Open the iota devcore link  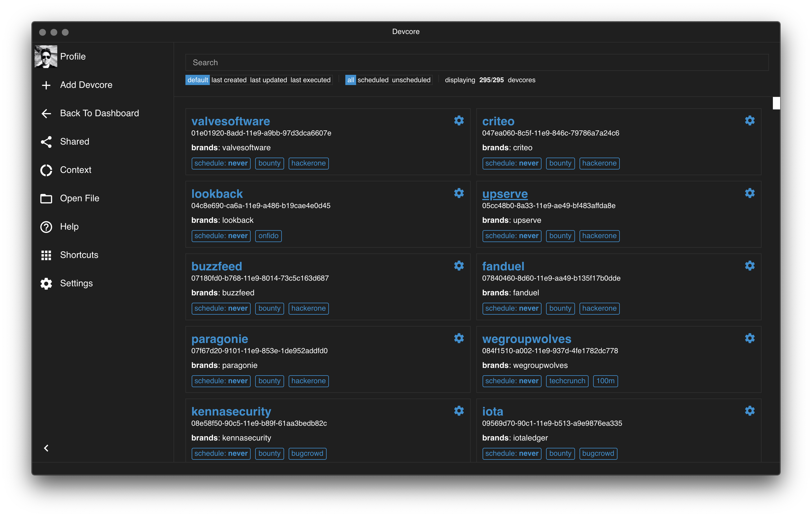click(492, 411)
